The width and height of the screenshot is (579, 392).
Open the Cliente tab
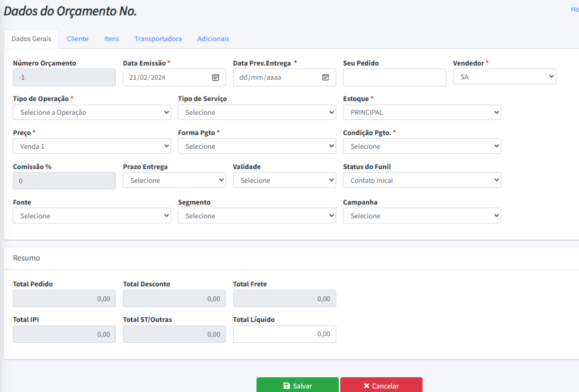[77, 39]
